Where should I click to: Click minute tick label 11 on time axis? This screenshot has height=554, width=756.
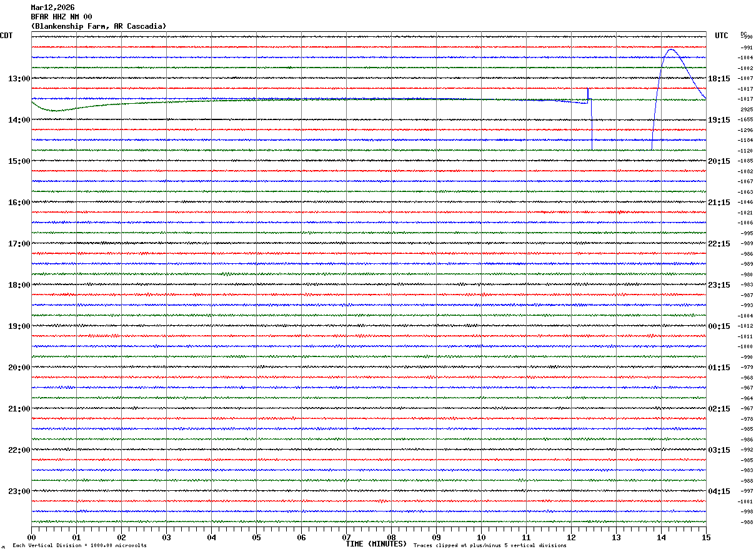(x=526, y=537)
